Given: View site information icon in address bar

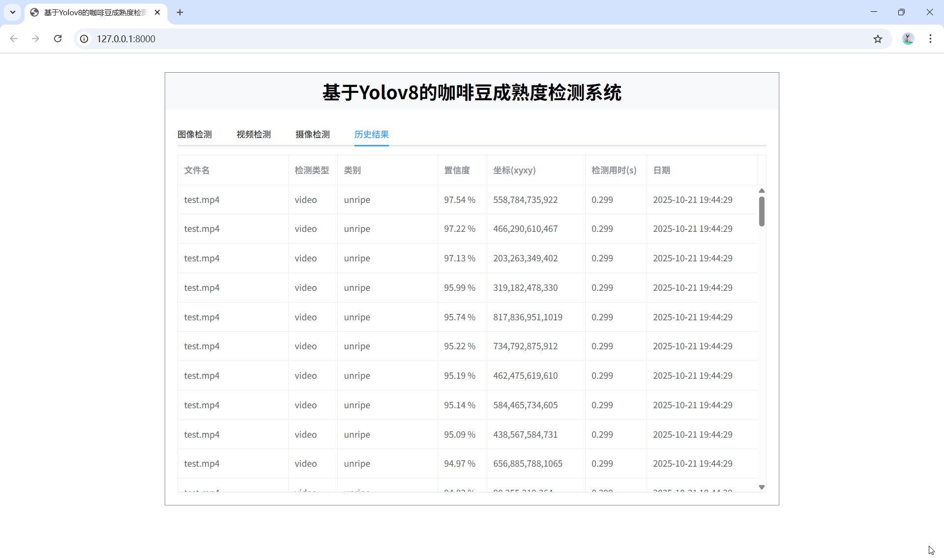Looking at the screenshot, I should point(84,39).
